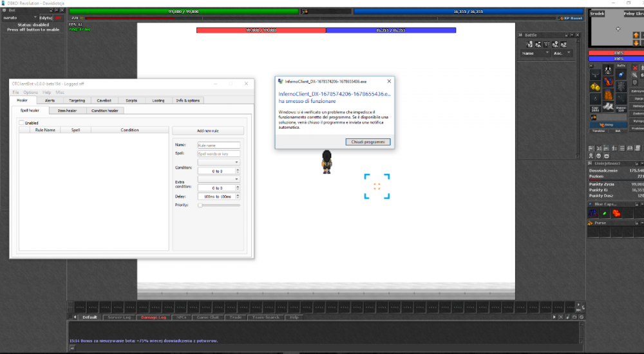The image size is (644, 354).
Task: Click the green health bar at top
Action: tap(184, 12)
